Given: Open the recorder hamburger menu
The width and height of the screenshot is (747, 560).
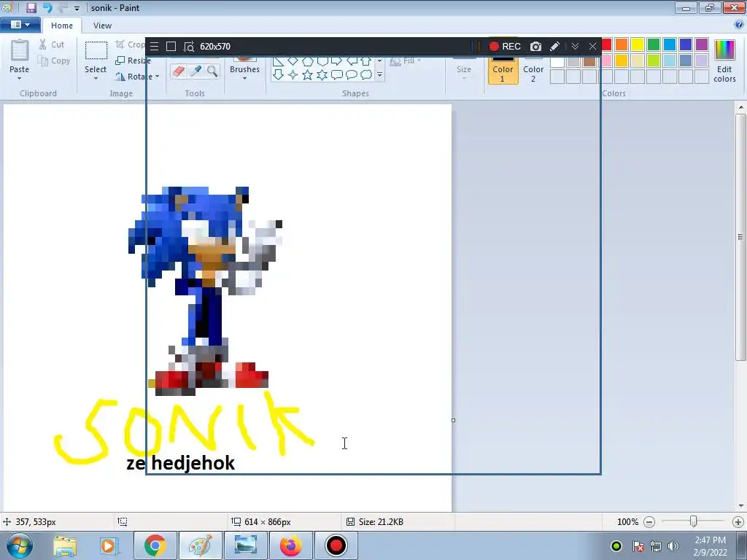Looking at the screenshot, I should [154, 46].
